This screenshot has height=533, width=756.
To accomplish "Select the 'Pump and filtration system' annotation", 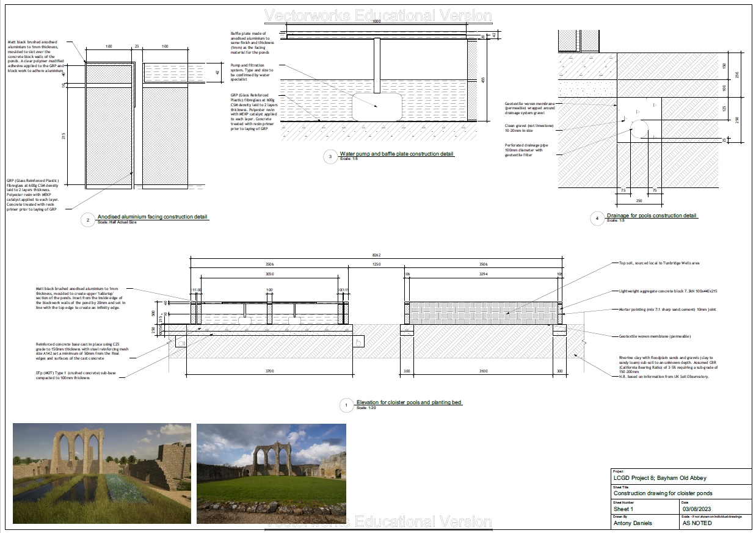I will [252, 72].
